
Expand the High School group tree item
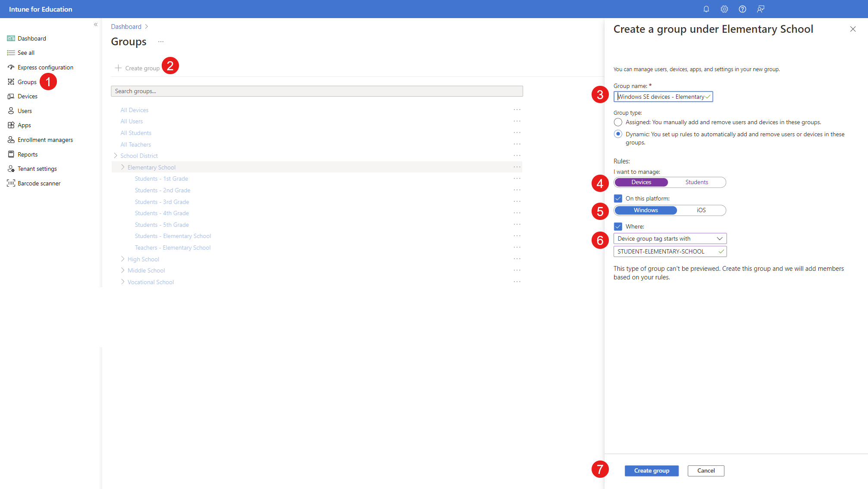(x=123, y=259)
